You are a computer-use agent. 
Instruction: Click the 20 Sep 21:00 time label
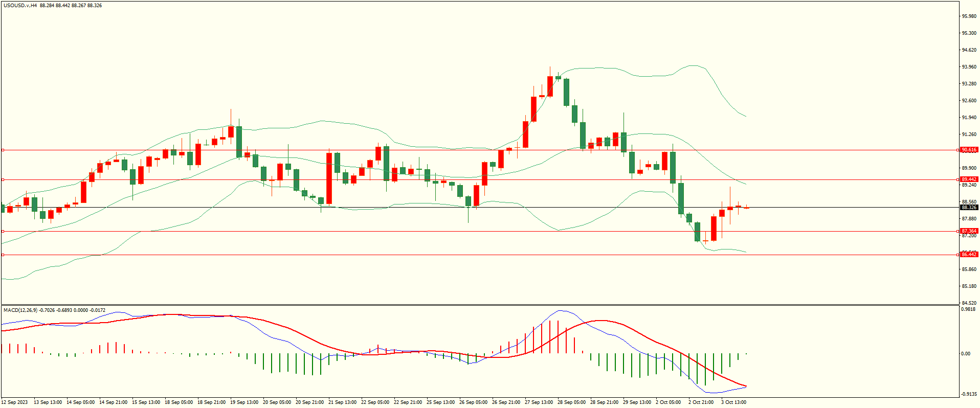tap(309, 402)
